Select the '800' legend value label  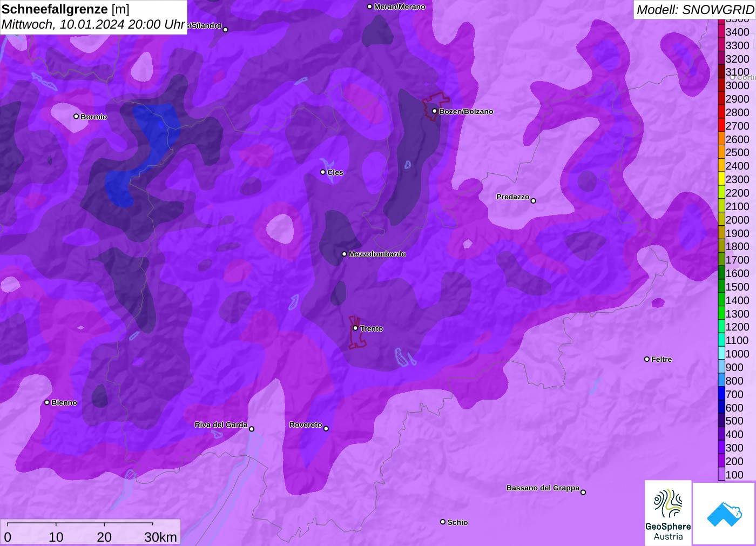point(734,380)
